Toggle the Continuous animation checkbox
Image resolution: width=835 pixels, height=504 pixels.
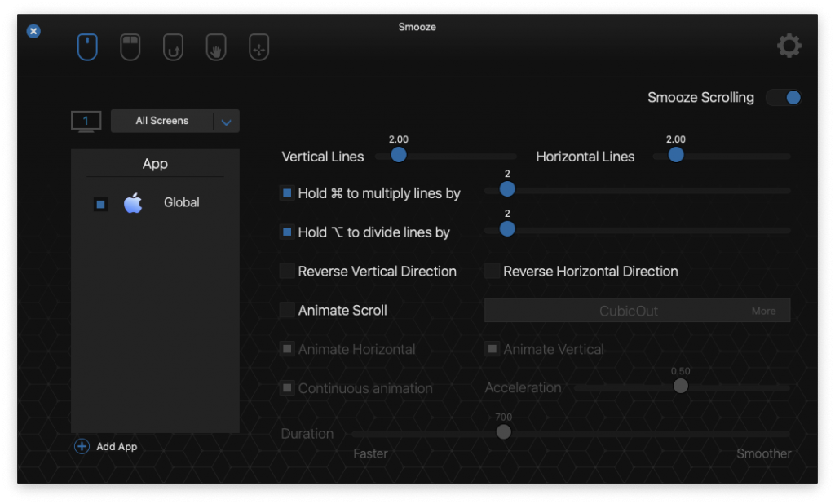pos(287,388)
